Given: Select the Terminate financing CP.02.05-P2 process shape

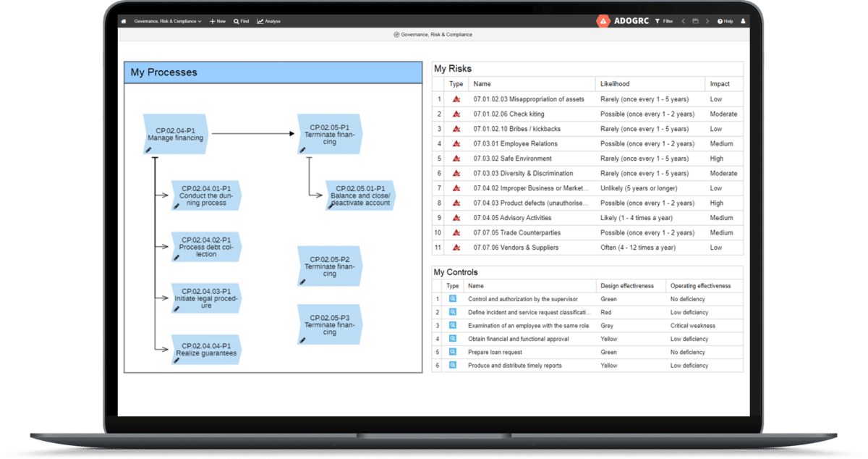Looking at the screenshot, I should (x=329, y=266).
